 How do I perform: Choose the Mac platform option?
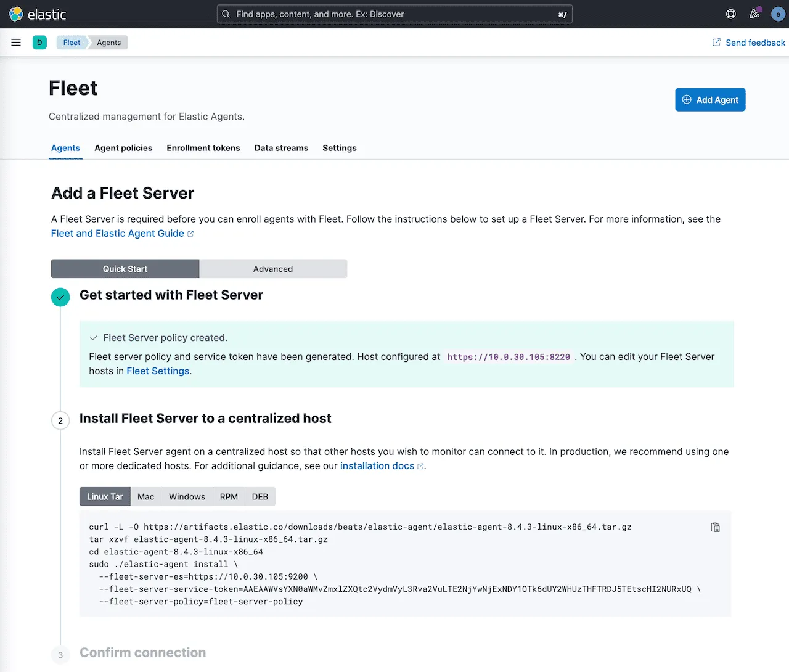(146, 496)
